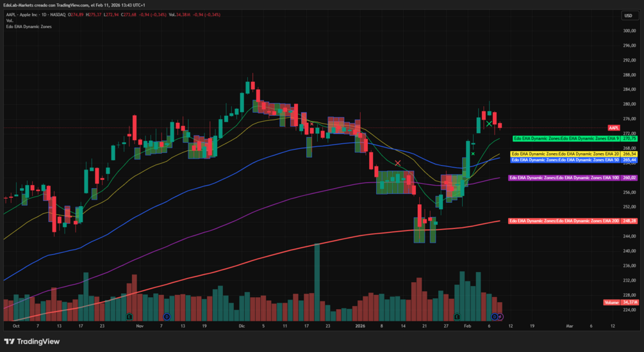Viewport: 644px width, 352px height.
Task: Click the green EMA 9 price label
Action: pyautogui.click(x=575, y=139)
